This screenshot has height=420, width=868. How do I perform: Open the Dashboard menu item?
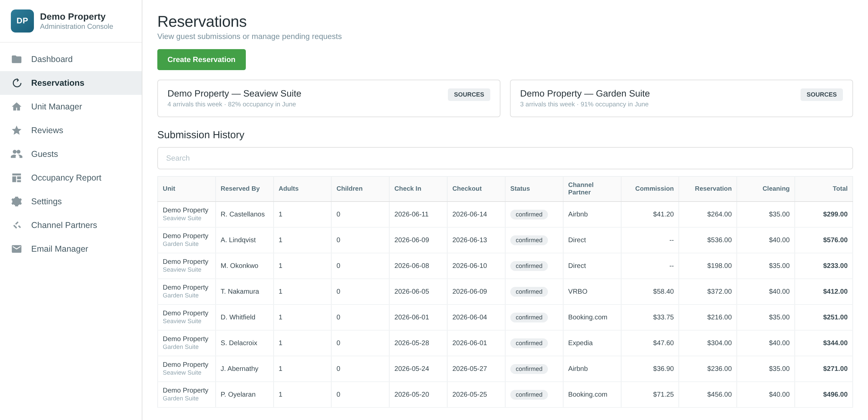(71, 59)
